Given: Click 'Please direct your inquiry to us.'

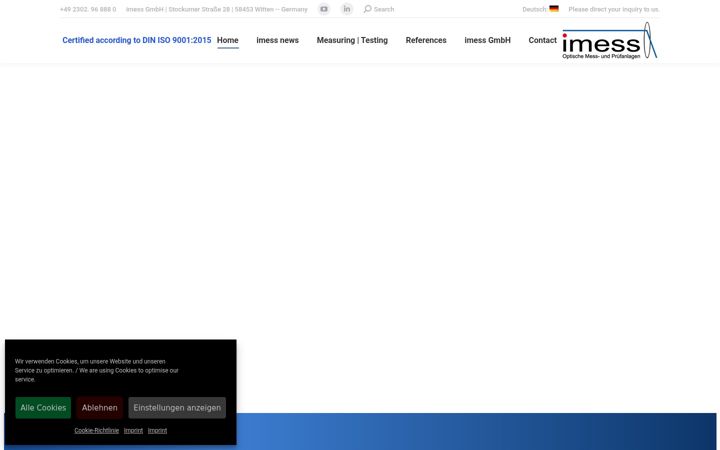Looking at the screenshot, I should point(614,9).
